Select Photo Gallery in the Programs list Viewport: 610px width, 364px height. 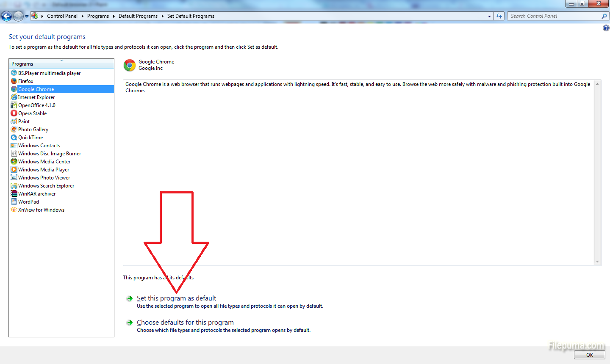[61, 130]
